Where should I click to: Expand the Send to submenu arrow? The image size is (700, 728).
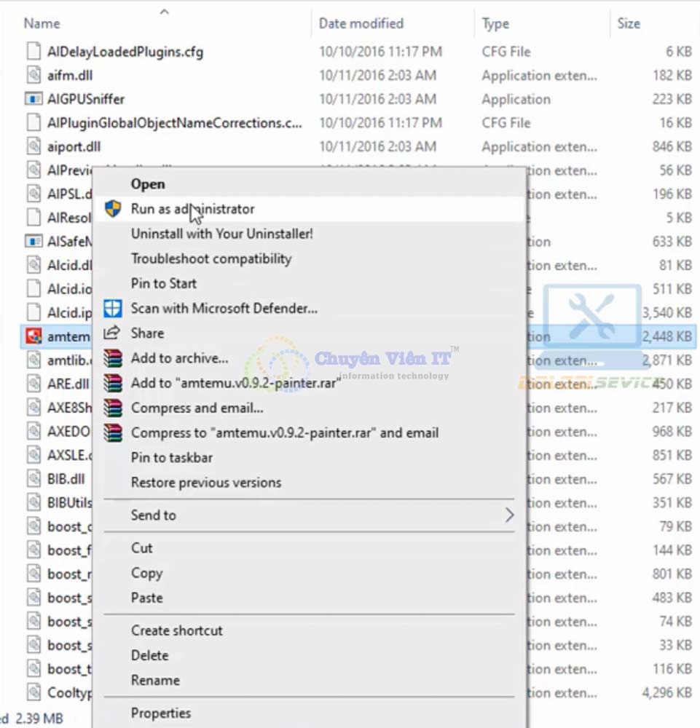click(x=508, y=515)
